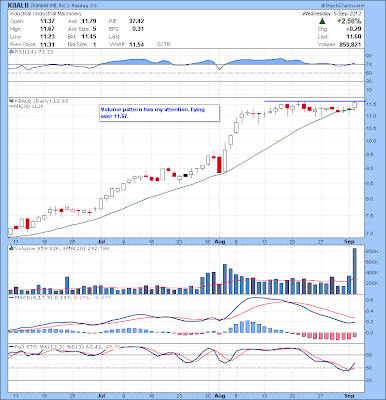The width and height of the screenshot is (386, 400).
Task: Click the +2.56% percent change value
Action: point(349,21)
